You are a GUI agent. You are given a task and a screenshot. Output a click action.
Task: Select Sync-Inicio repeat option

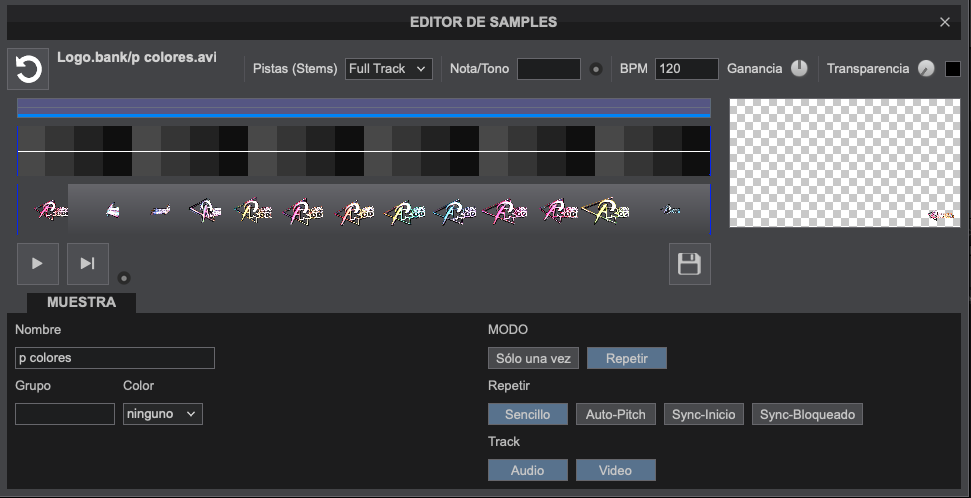703,414
